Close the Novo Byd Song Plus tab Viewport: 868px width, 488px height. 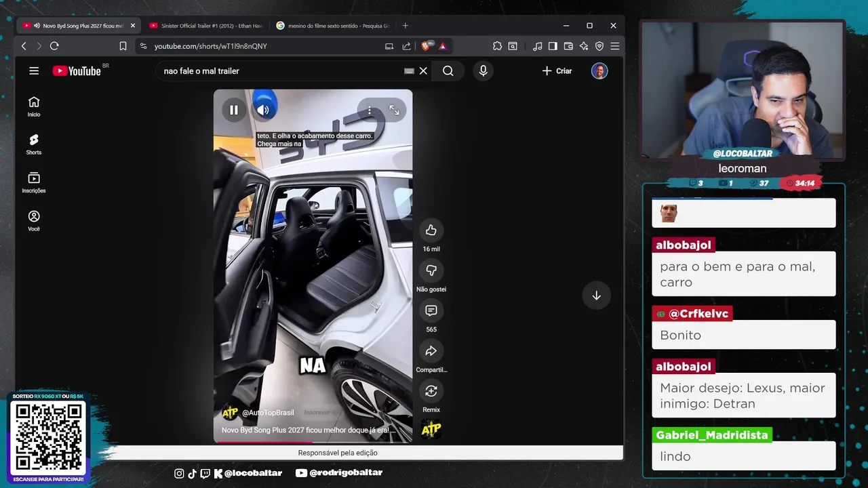click(x=133, y=26)
